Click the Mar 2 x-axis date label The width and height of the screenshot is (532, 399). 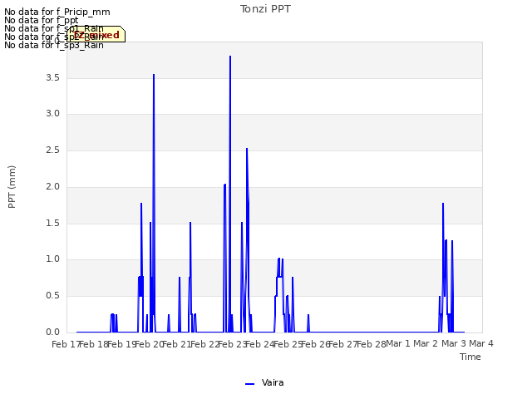(426, 343)
